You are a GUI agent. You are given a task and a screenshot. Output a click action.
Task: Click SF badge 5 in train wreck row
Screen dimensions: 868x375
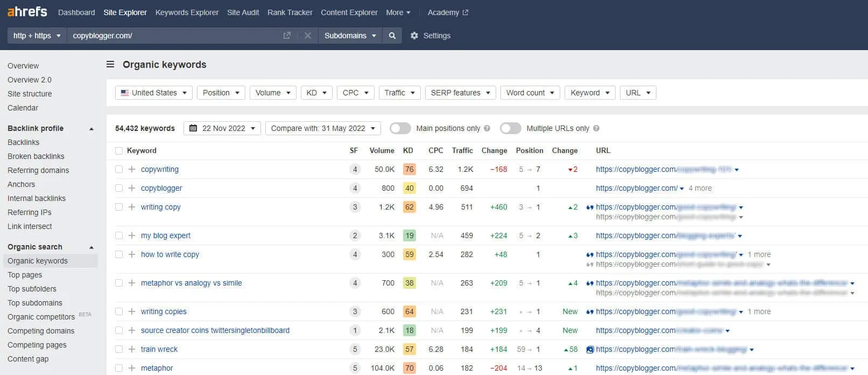pos(355,349)
